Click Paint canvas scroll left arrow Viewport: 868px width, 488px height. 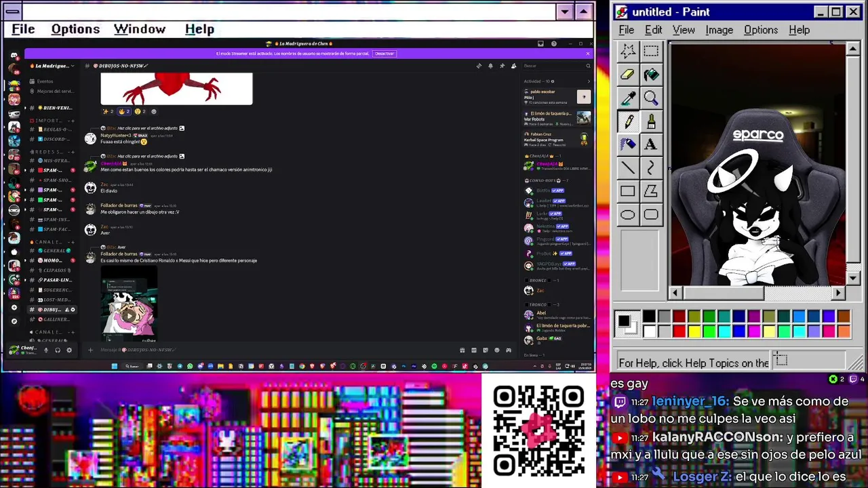674,293
